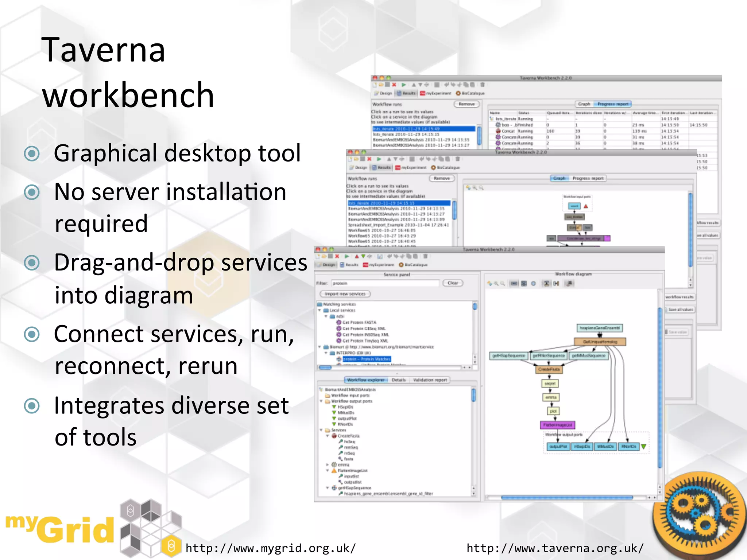This screenshot has height=560, width=747.
Task: Click the Clear filter button
Action: pos(453,283)
